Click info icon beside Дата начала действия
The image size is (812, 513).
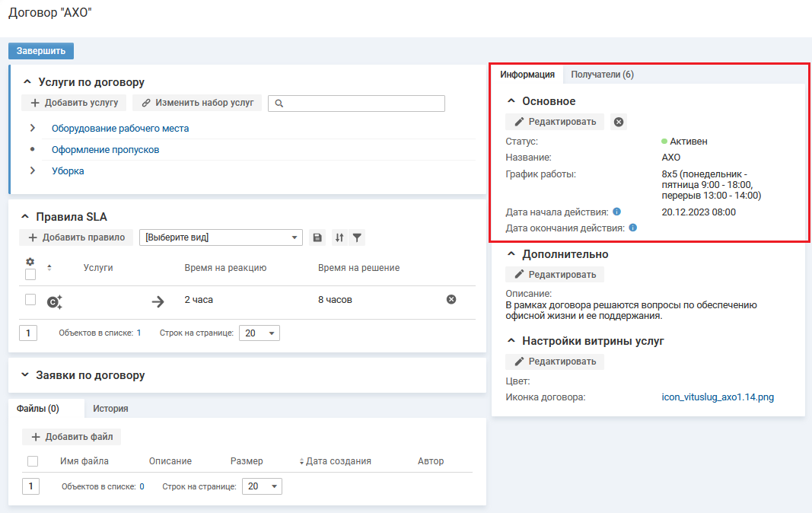[x=617, y=212]
